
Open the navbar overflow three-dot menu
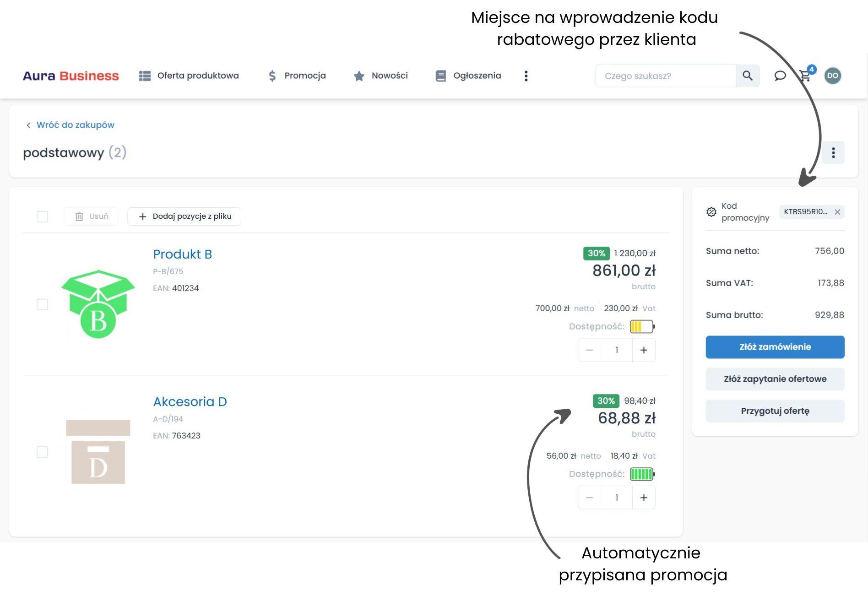click(526, 76)
